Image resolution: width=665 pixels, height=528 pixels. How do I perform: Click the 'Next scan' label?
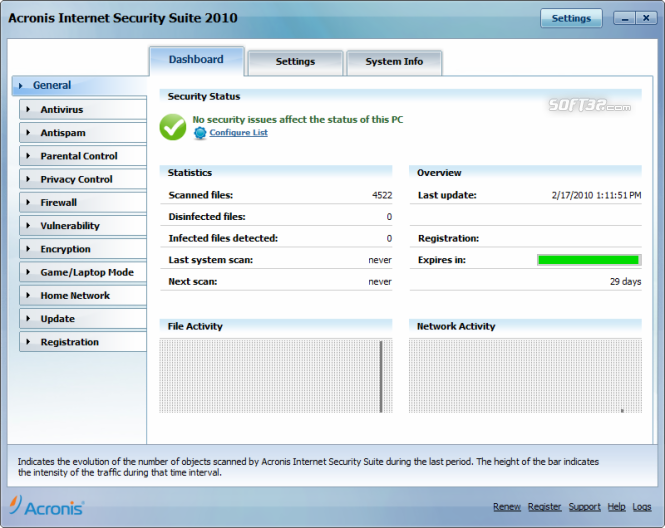point(193,282)
